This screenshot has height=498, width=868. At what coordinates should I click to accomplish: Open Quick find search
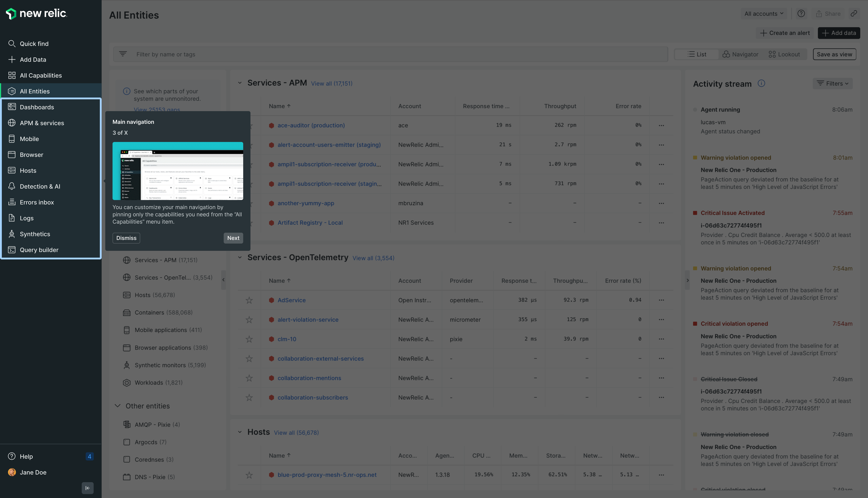pyautogui.click(x=51, y=44)
